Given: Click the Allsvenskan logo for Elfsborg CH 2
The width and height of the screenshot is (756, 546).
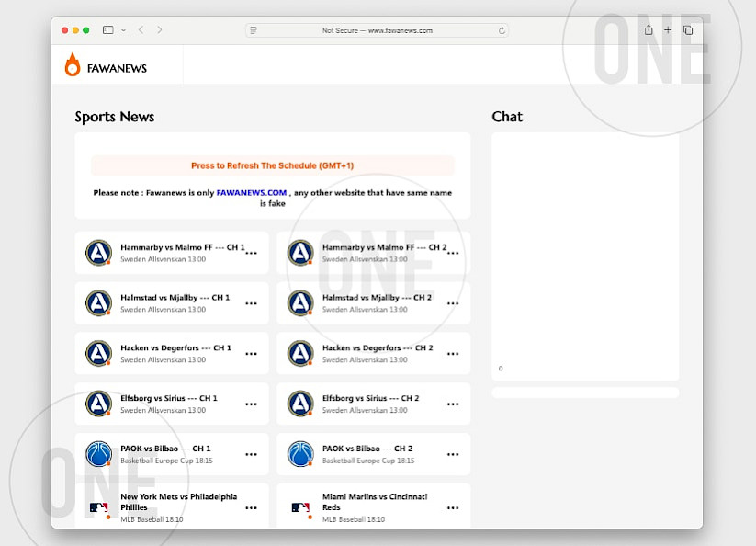Looking at the screenshot, I should click(300, 404).
